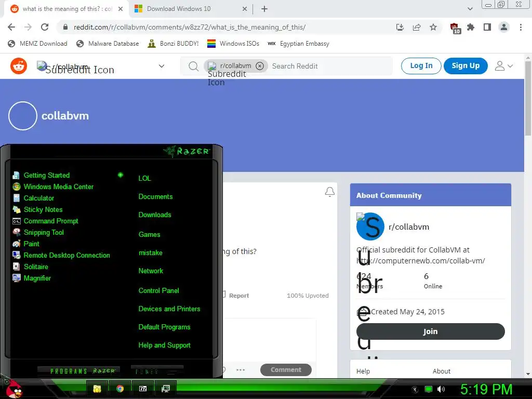Click the volume speaker tray icon
Viewport: 532px width, 399px height.
(x=441, y=389)
